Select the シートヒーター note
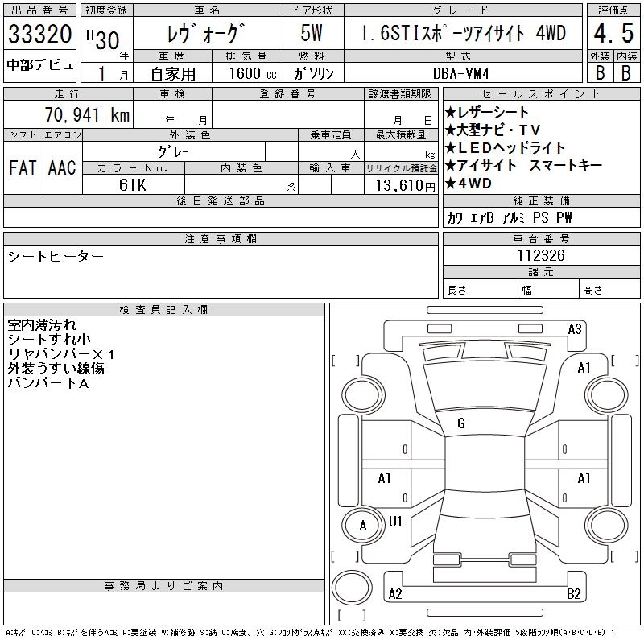 tap(56, 256)
